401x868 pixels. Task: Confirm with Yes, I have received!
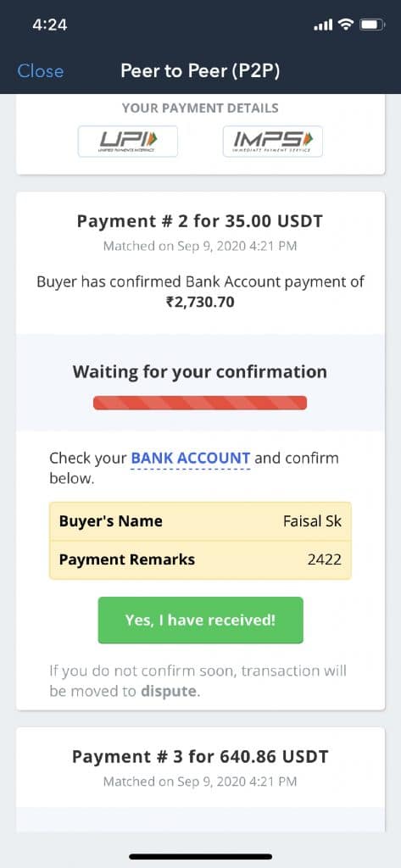tap(200, 620)
